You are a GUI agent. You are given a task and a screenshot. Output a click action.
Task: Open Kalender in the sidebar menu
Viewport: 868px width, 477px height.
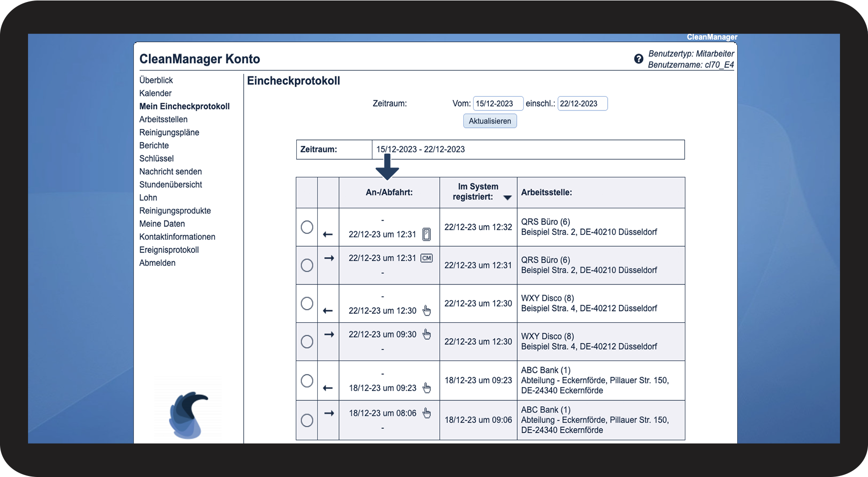(x=155, y=93)
